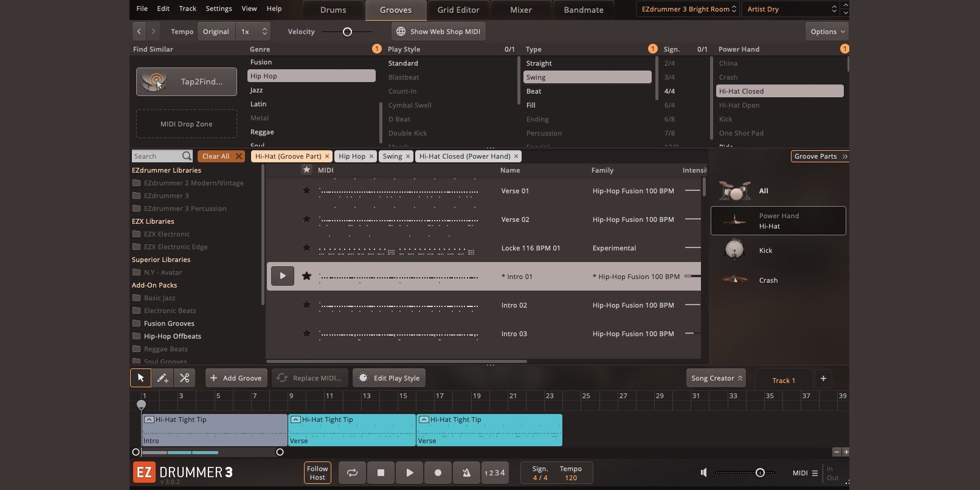Adjust the Velocity slider handle
This screenshot has width=980, height=490.
(347, 32)
